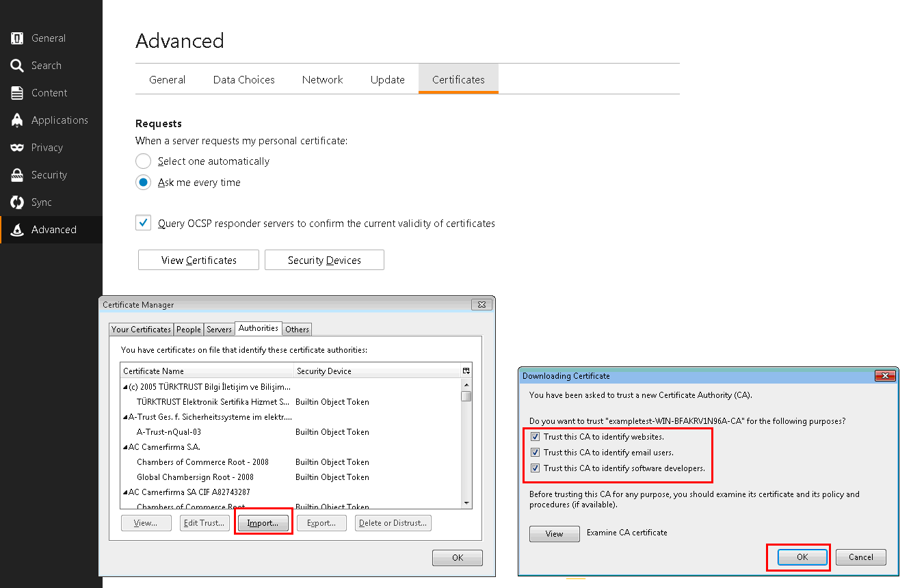The height and width of the screenshot is (588, 911).
Task: Click Import in Certificate Manager
Action: 263,523
